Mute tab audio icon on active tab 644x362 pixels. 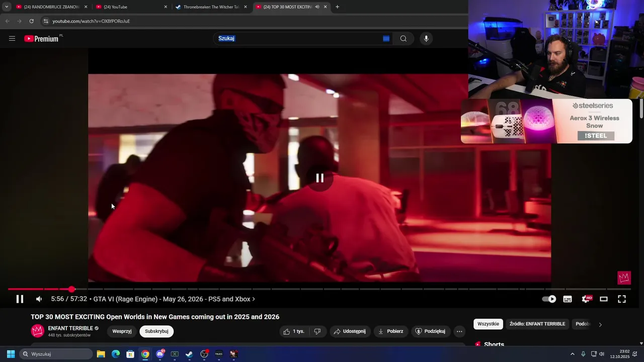coord(317,7)
